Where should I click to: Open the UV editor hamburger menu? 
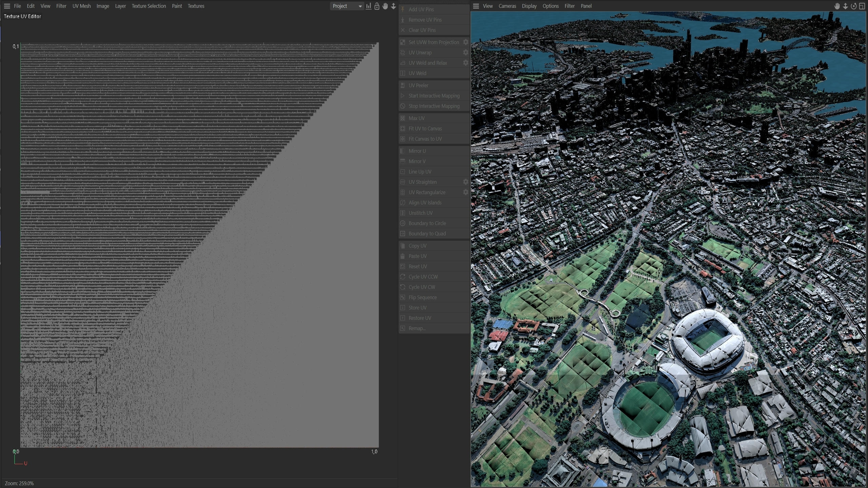(x=7, y=6)
